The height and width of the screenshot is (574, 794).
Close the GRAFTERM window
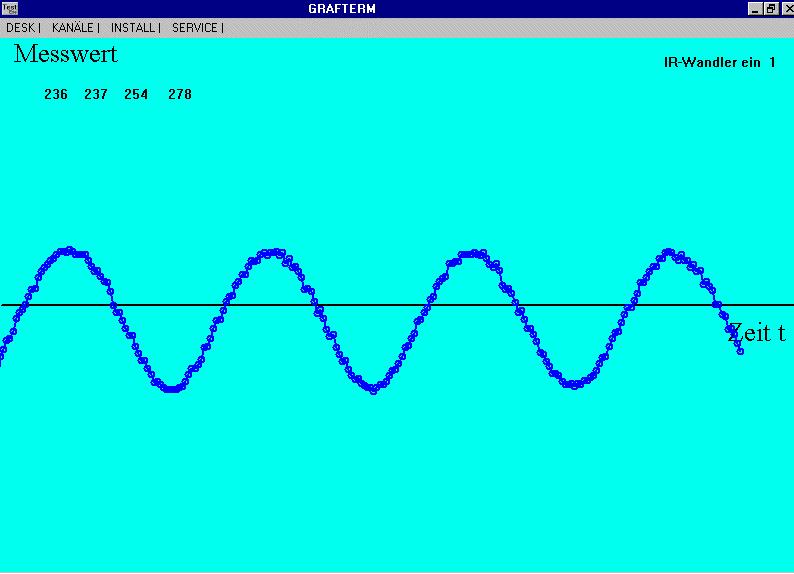(785, 8)
